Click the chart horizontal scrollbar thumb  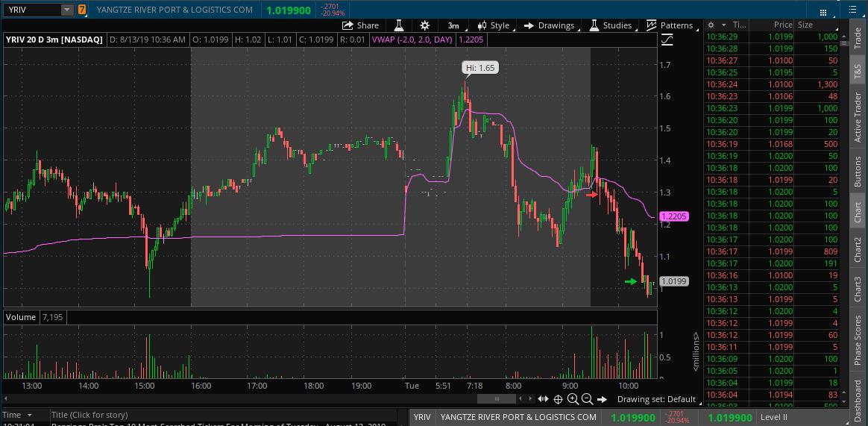point(497,399)
